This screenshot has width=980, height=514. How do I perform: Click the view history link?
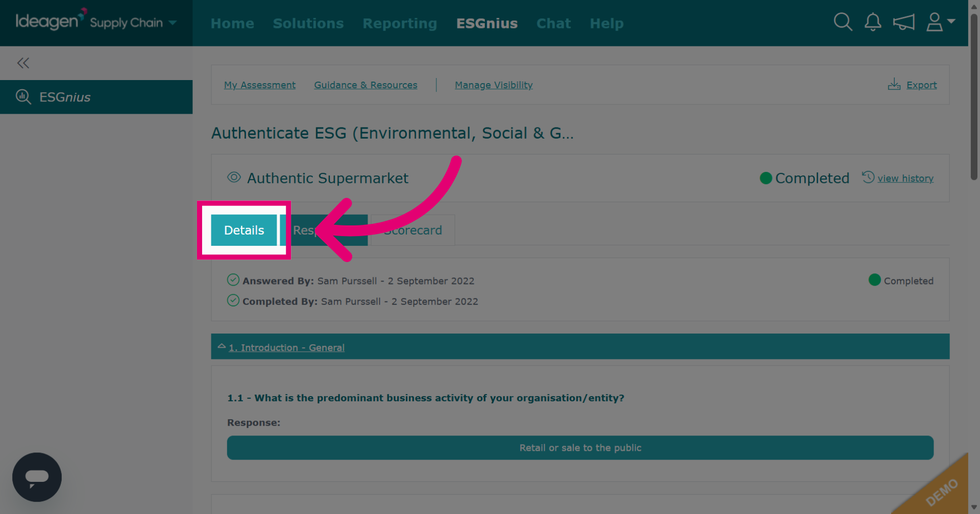905,178
